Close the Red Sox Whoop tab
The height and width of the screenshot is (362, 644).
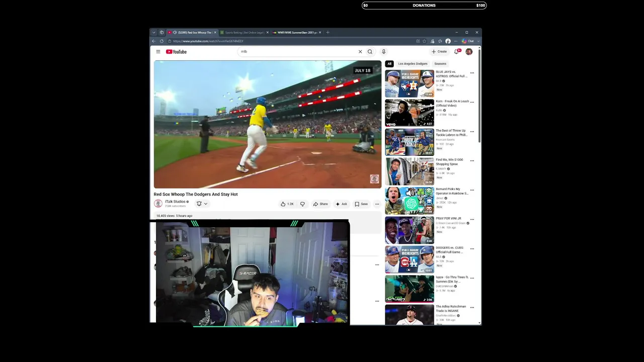pos(215,33)
